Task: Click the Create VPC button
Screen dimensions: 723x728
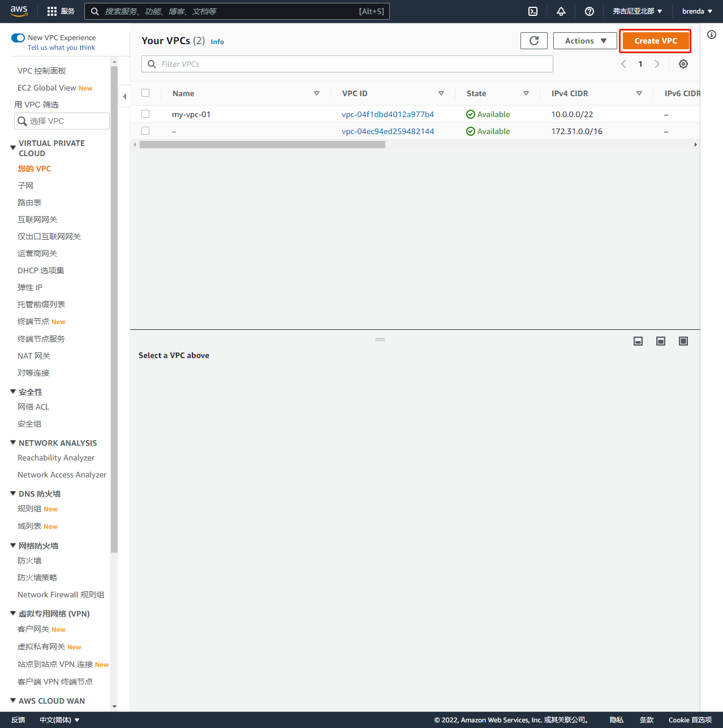Action: pos(656,41)
